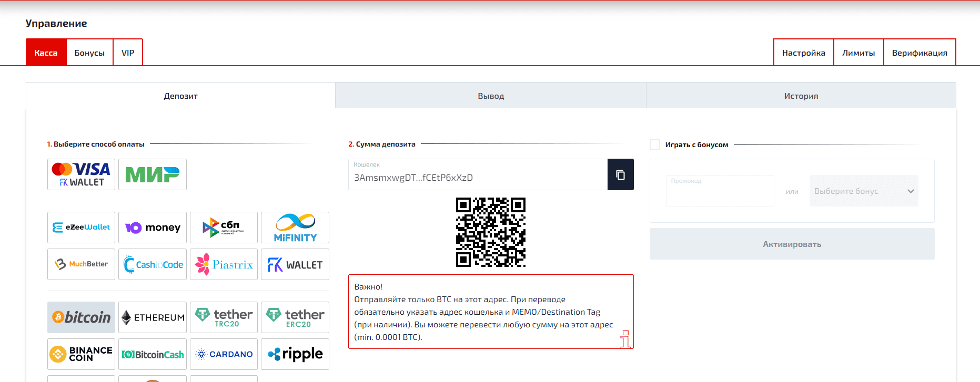
Task: Choose the MIR card payment option
Action: click(153, 174)
